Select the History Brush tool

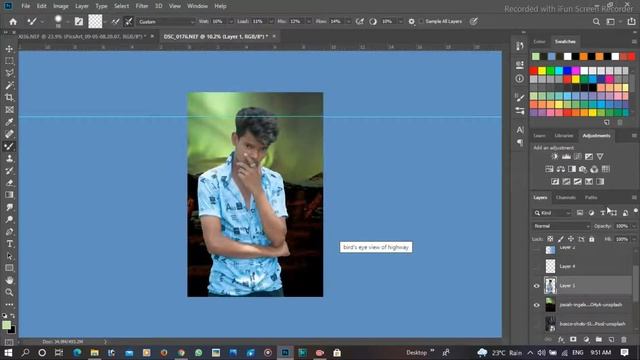point(9,171)
